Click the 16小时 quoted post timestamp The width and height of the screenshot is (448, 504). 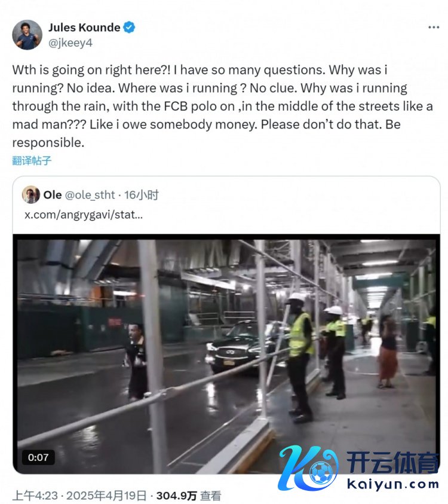pyautogui.click(x=142, y=195)
